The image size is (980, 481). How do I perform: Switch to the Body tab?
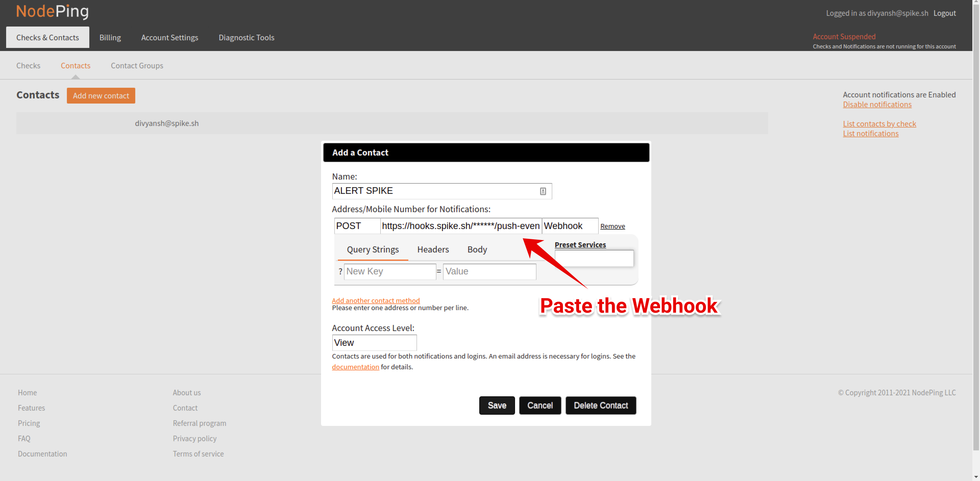click(x=477, y=250)
